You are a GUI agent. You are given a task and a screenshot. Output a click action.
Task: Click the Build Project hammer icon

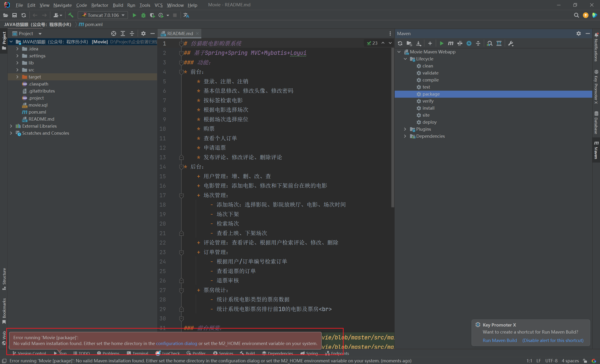71,15
